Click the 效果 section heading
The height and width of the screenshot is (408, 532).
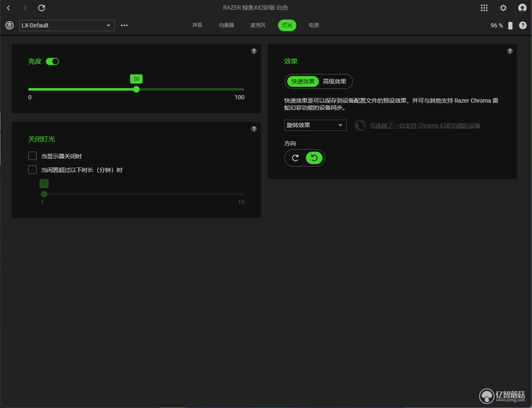[291, 61]
